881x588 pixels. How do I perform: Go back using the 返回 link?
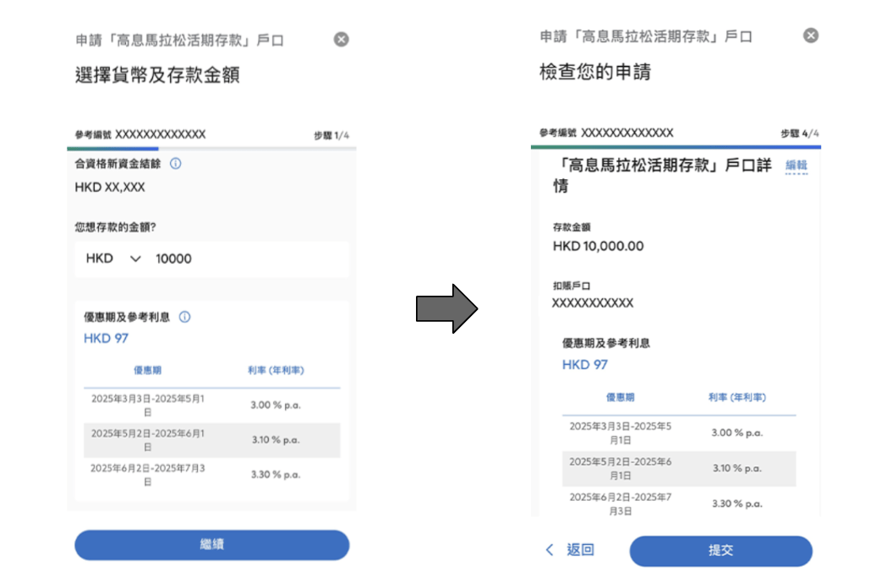pos(570,550)
